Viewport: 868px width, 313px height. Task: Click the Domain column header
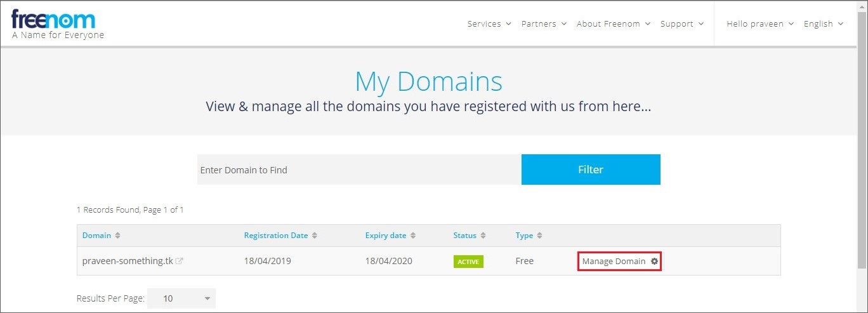(x=96, y=236)
